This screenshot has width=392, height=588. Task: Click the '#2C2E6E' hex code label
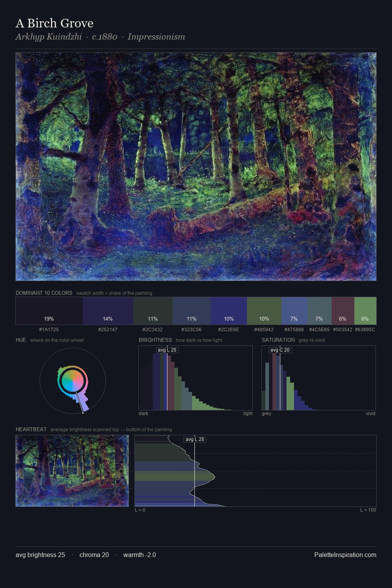[229, 330]
